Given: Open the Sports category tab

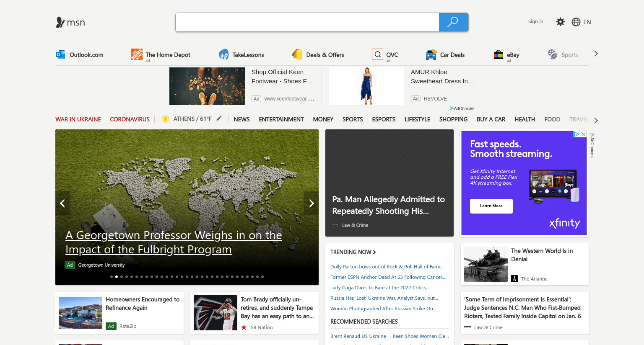Looking at the screenshot, I should (x=353, y=119).
